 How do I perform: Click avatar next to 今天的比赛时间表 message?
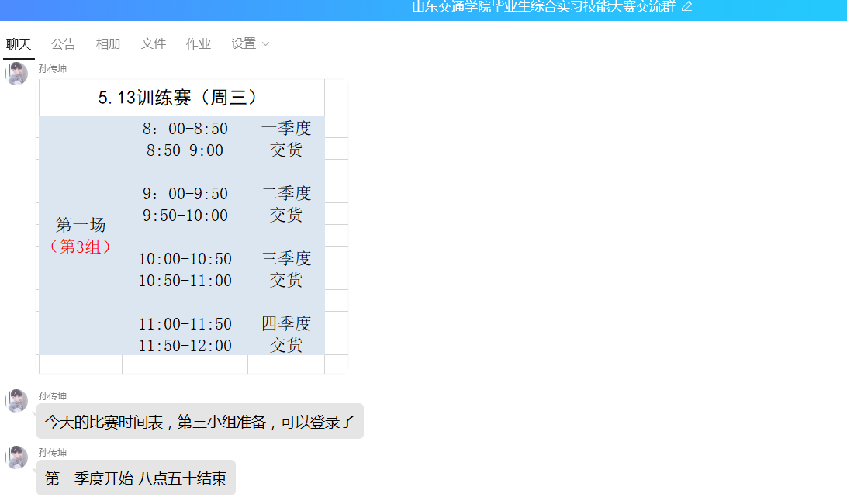click(x=17, y=401)
